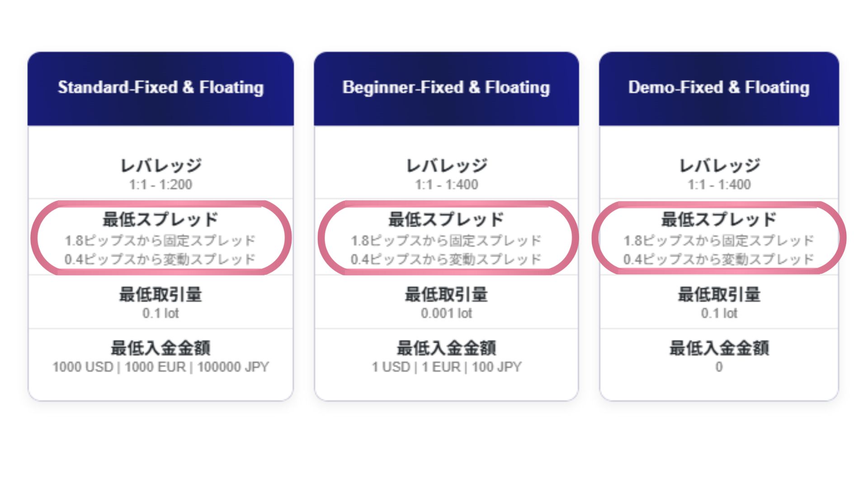The height and width of the screenshot is (488, 868).
Task: Click the Standard account 0.1 lot value
Action: (x=160, y=313)
